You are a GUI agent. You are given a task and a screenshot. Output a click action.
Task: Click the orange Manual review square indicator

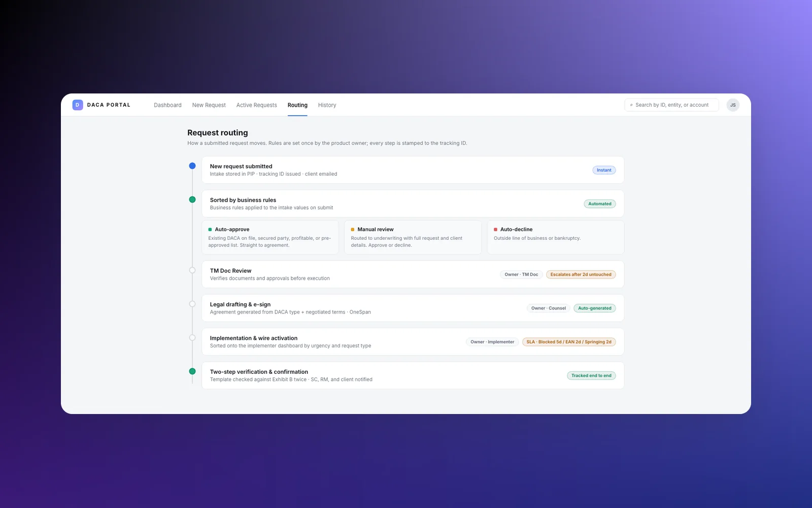[353, 230]
